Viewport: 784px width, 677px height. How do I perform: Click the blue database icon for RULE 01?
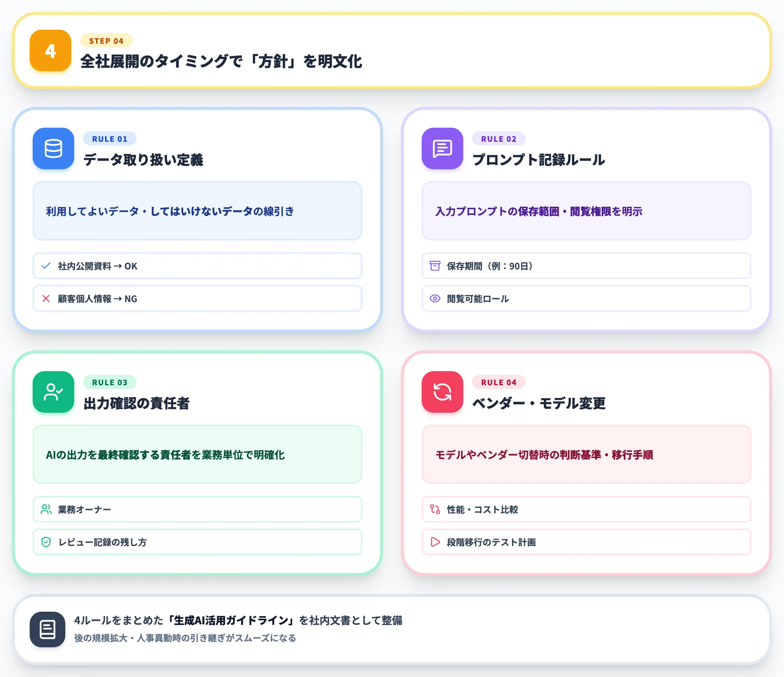[x=53, y=148]
